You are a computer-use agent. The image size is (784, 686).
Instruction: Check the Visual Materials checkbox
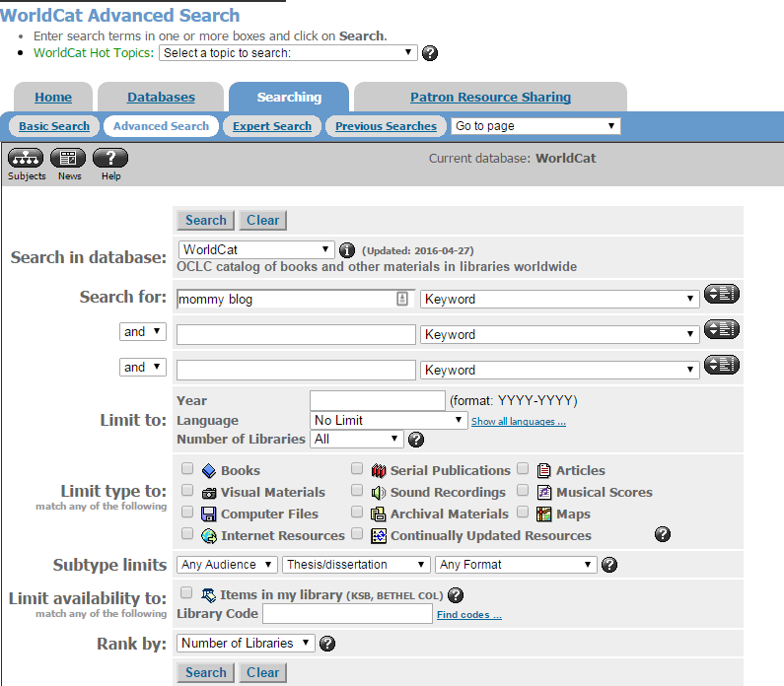click(187, 490)
